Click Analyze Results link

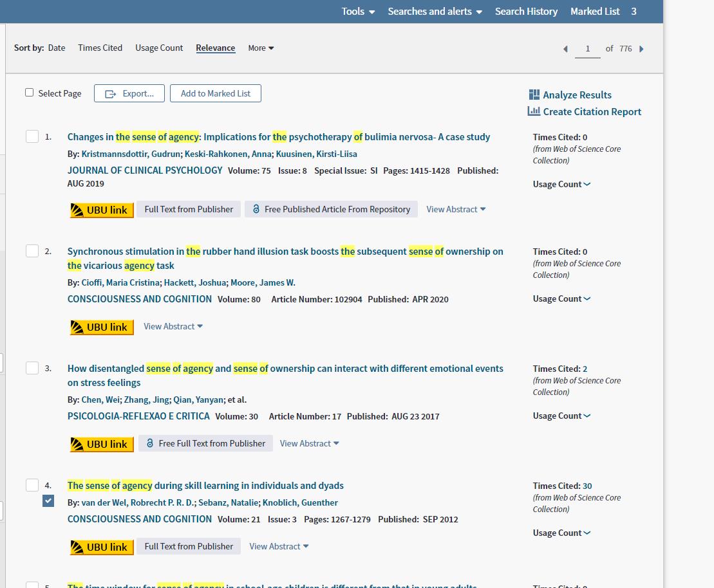coord(577,95)
